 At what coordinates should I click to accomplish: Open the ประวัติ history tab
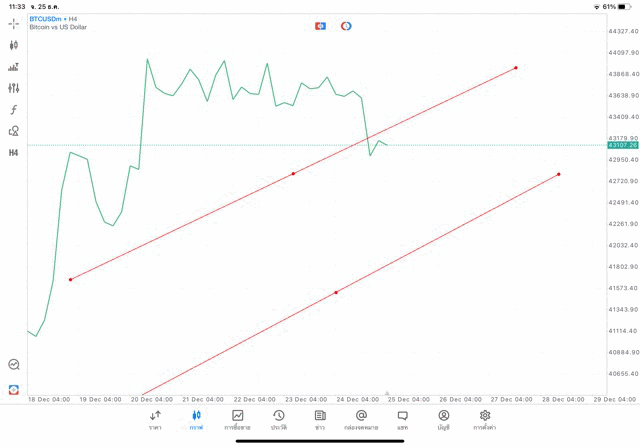point(279,419)
